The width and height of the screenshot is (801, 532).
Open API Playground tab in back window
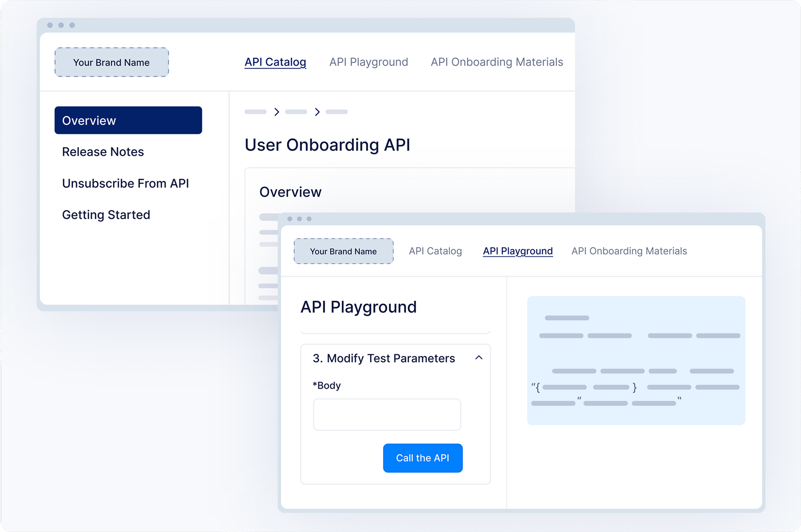click(x=369, y=62)
